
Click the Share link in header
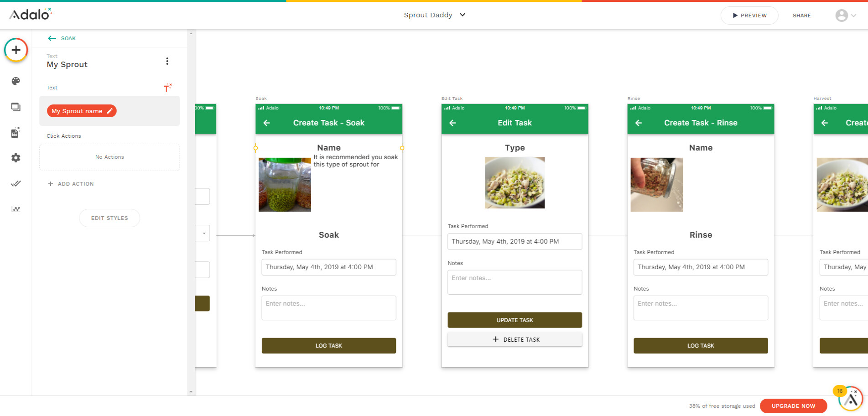(x=801, y=16)
